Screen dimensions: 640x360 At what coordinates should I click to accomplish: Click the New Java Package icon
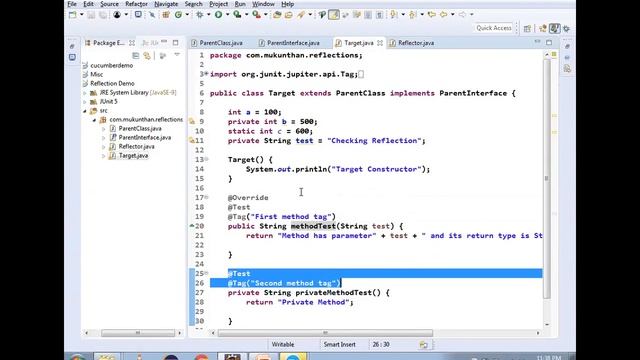point(166,15)
